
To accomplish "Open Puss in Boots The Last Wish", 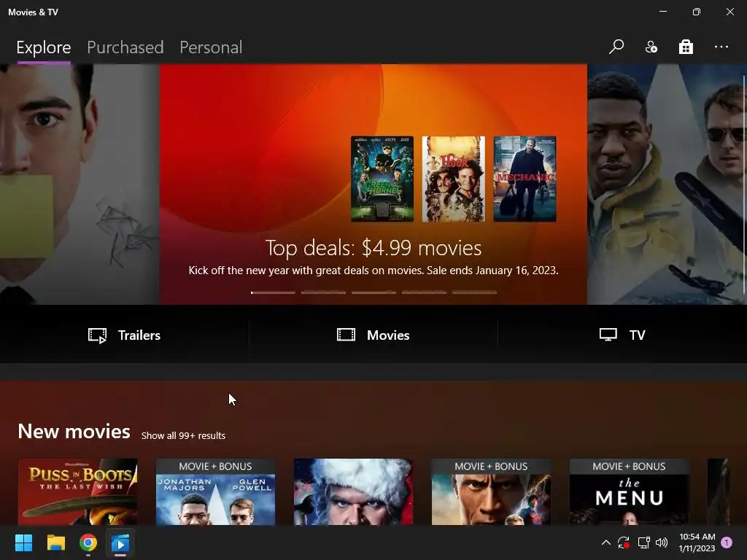I will pos(78,492).
